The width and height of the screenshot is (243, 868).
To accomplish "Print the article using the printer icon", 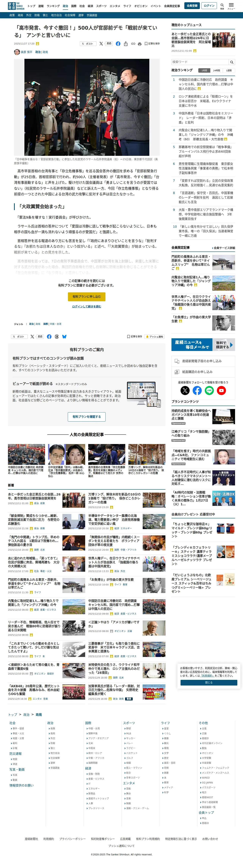I will tap(139, 44).
